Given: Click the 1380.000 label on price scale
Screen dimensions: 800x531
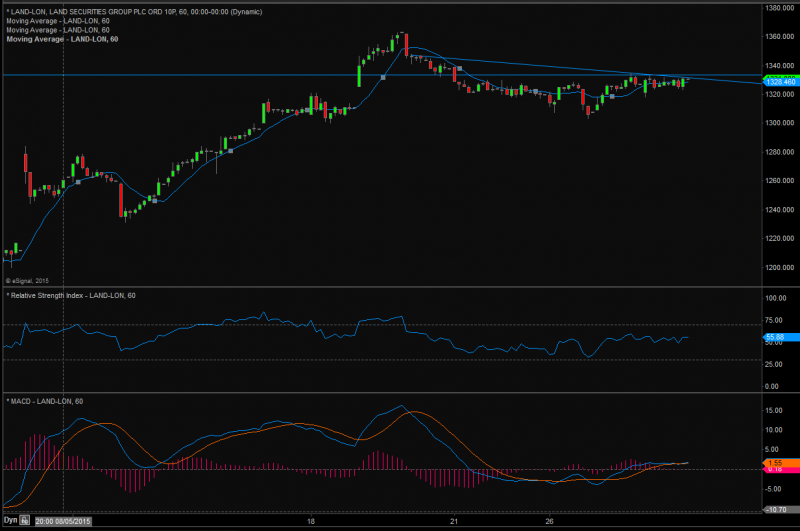Looking at the screenshot, I should click(779, 8).
